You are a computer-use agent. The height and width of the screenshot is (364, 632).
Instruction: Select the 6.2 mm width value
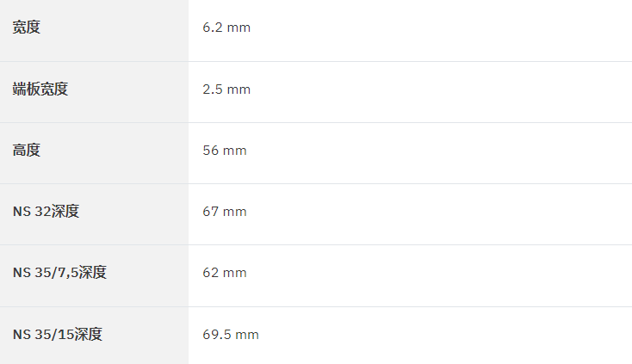click(226, 28)
